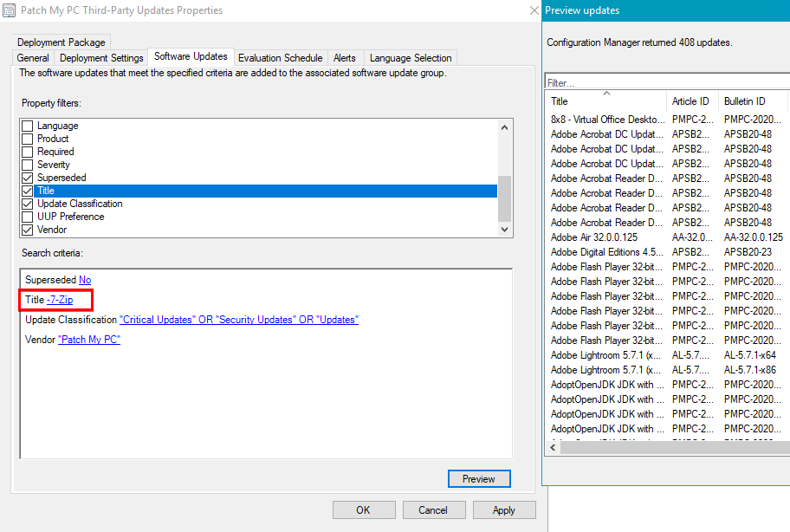Edit the Title '-7-Zip' criteria link
This screenshot has height=532, width=790.
click(x=60, y=300)
